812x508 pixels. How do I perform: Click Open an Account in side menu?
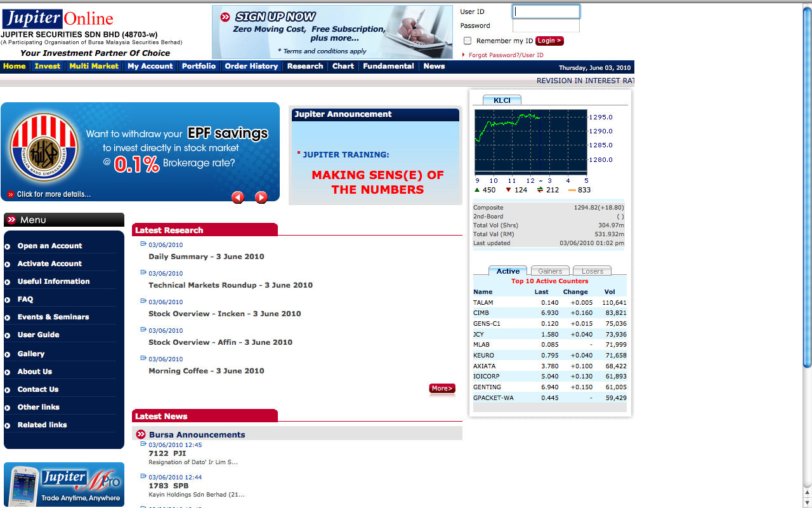pos(50,246)
